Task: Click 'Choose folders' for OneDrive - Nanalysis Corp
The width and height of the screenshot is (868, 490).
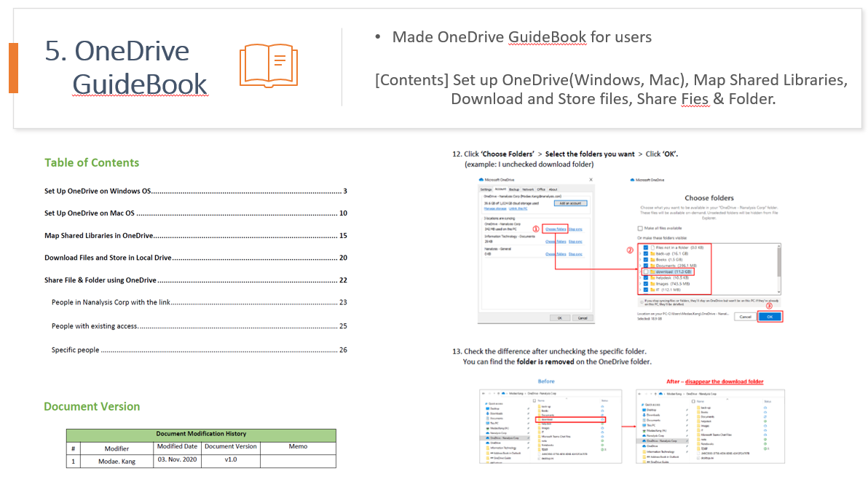Action: pyautogui.click(x=556, y=229)
